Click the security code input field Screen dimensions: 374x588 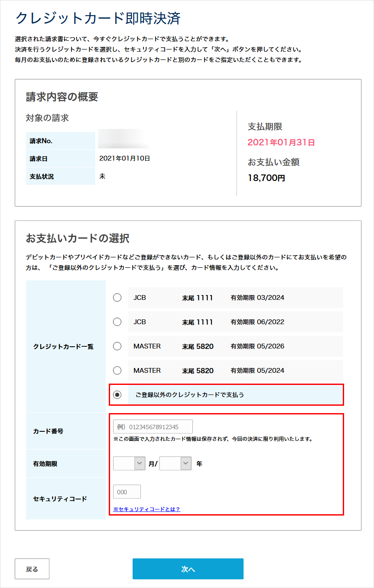(x=127, y=491)
